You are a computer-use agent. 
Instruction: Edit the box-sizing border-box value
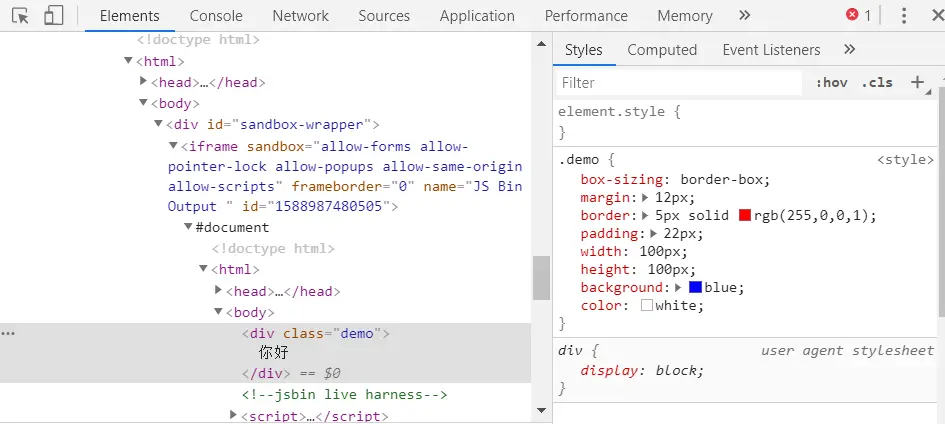coord(722,179)
